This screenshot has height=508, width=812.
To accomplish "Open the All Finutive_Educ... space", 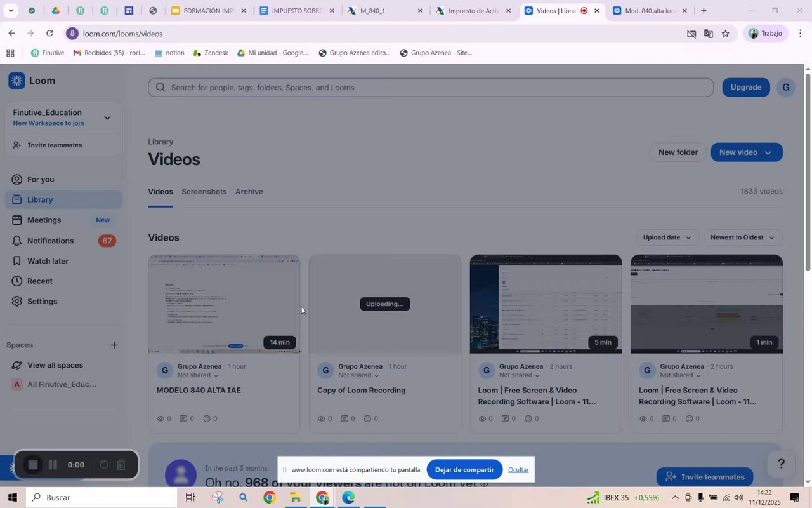I will (x=62, y=385).
